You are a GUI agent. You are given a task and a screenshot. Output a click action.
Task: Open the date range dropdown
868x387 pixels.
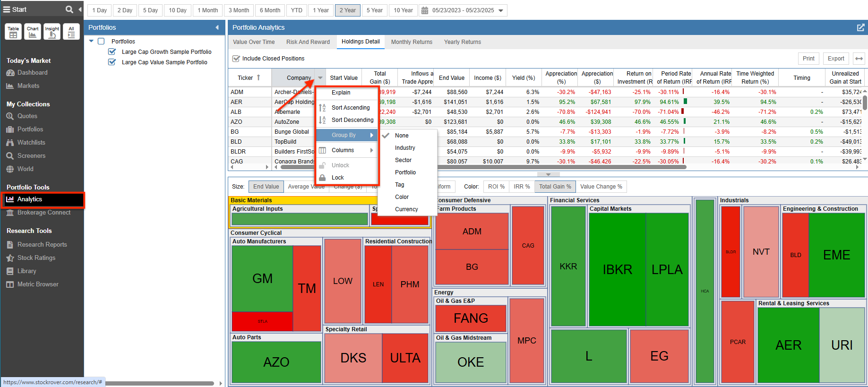coord(501,10)
